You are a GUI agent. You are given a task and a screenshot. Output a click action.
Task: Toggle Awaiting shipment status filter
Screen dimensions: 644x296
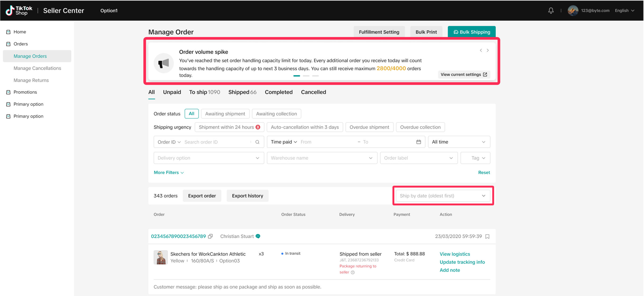(225, 114)
